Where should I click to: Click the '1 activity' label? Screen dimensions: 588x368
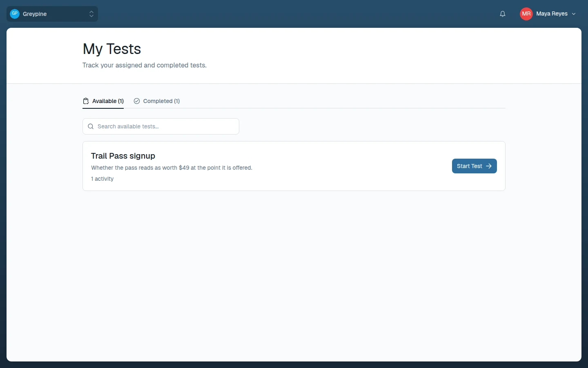click(x=102, y=179)
